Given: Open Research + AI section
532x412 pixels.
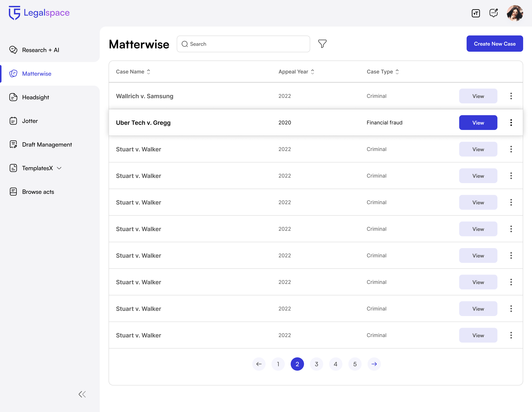Looking at the screenshot, I should tap(40, 50).
